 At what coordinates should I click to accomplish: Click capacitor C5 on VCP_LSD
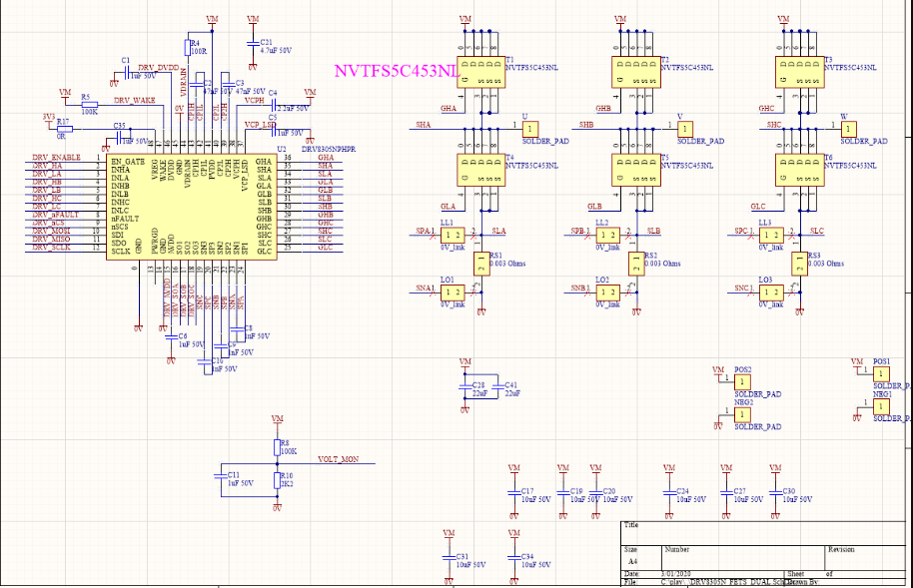click(x=273, y=129)
